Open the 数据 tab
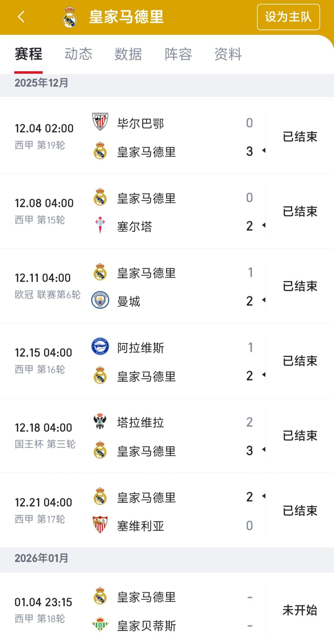 pos(128,54)
